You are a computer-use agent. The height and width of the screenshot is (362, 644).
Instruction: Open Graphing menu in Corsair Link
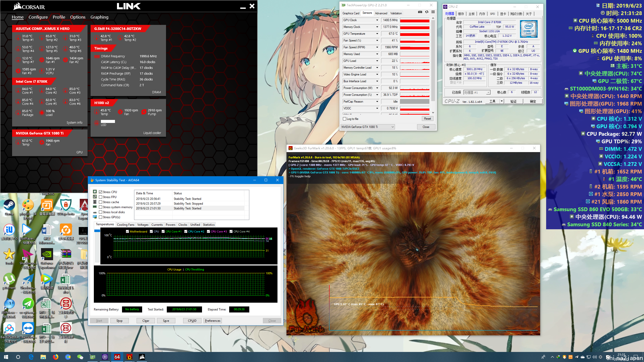tap(99, 17)
